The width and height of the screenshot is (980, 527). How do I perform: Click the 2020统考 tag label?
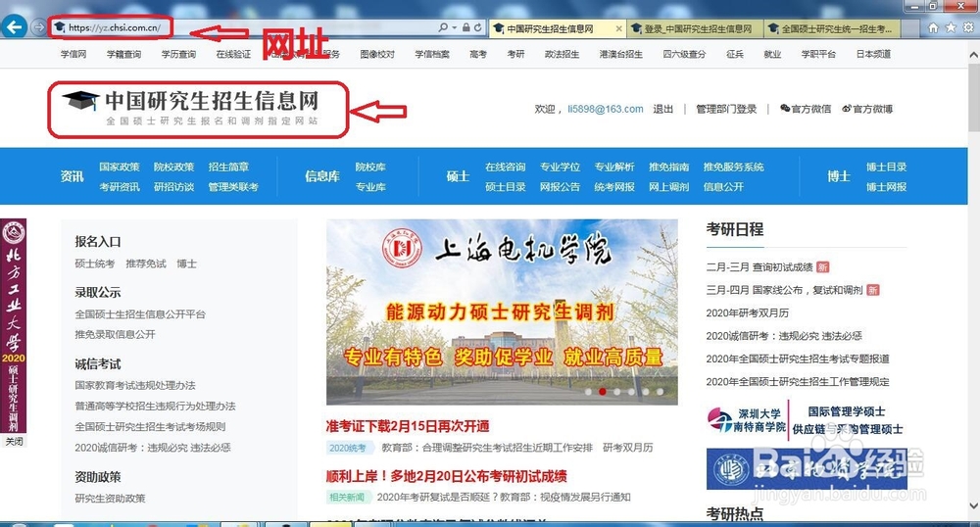pos(350,448)
